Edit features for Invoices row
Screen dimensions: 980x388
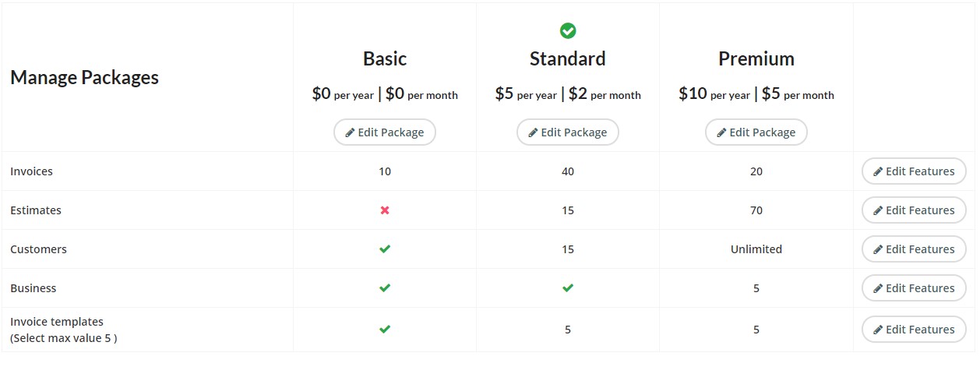coord(914,171)
